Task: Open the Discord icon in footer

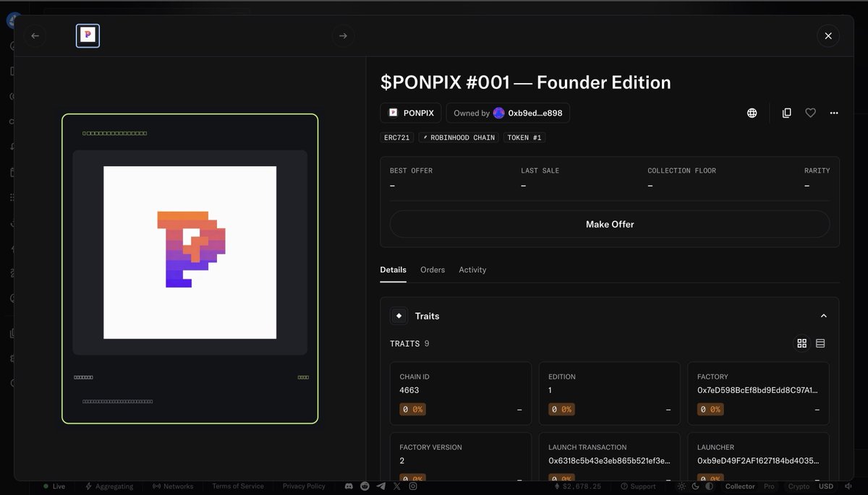Action: (349, 486)
